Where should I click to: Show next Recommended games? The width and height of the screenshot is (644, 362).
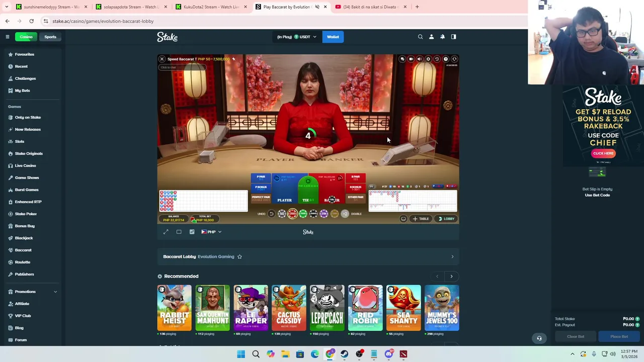pos(451,276)
